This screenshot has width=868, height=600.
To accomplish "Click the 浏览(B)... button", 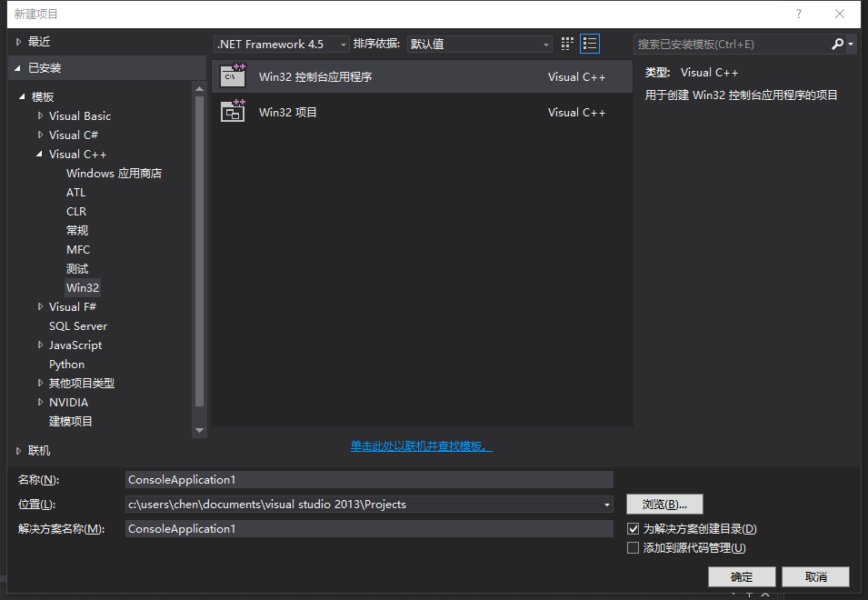I will (x=664, y=505).
